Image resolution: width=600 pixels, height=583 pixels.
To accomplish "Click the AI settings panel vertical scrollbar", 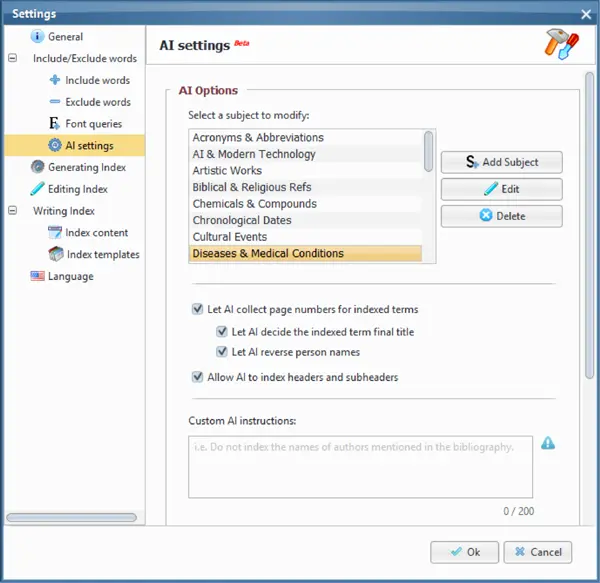I will coord(590,226).
